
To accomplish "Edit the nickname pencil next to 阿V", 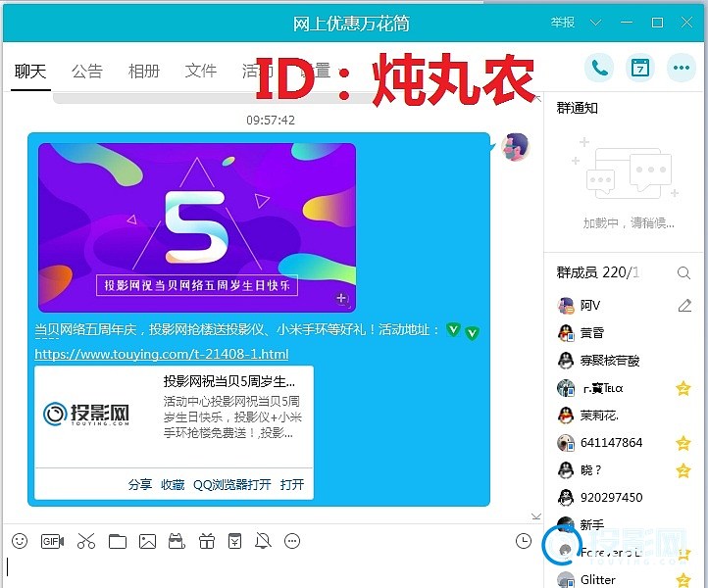I will tap(684, 306).
